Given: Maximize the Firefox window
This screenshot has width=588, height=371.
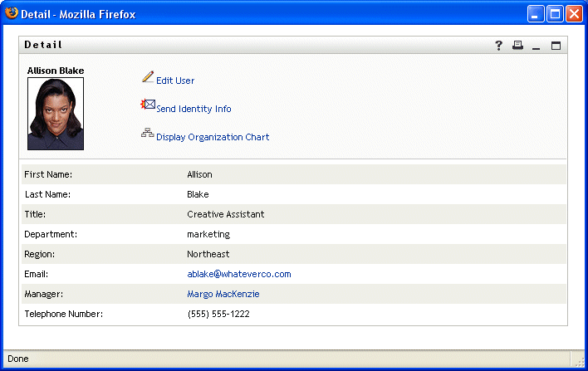Looking at the screenshot, I should pos(554,13).
